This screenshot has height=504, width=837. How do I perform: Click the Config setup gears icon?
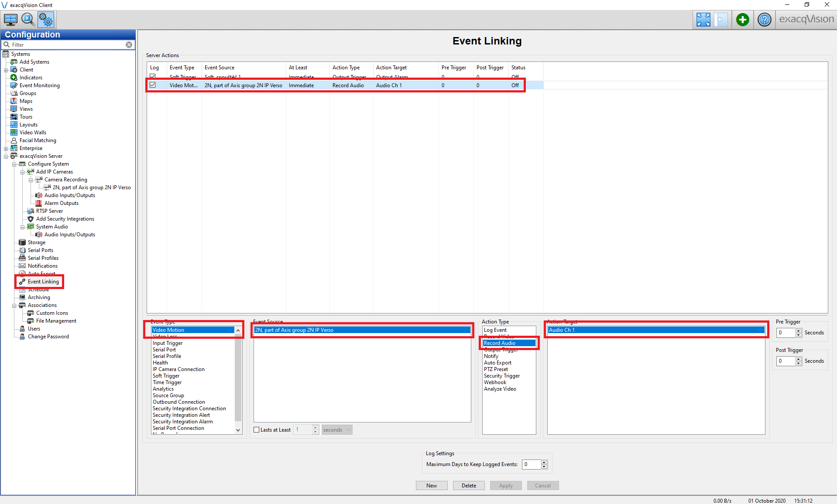(45, 20)
